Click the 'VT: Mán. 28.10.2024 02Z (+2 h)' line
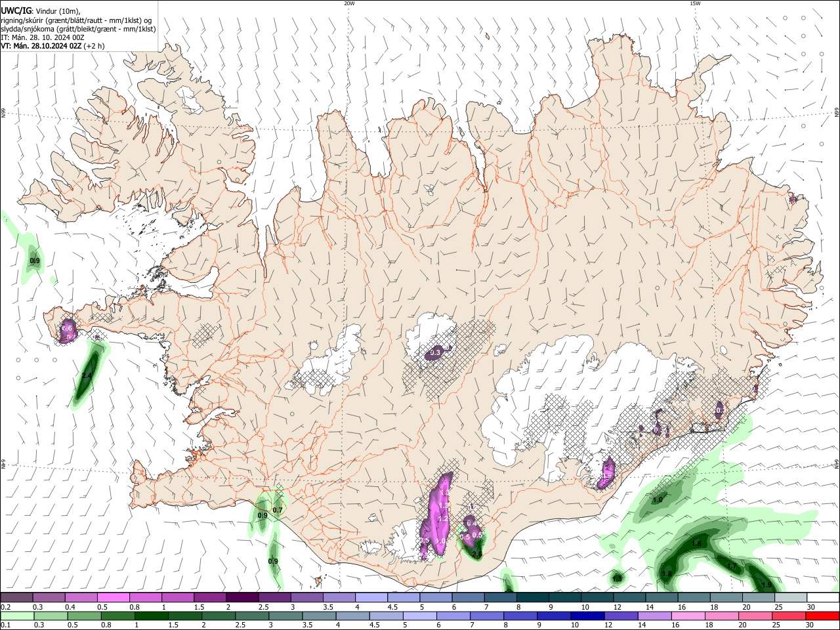840x630 pixels. point(52,46)
